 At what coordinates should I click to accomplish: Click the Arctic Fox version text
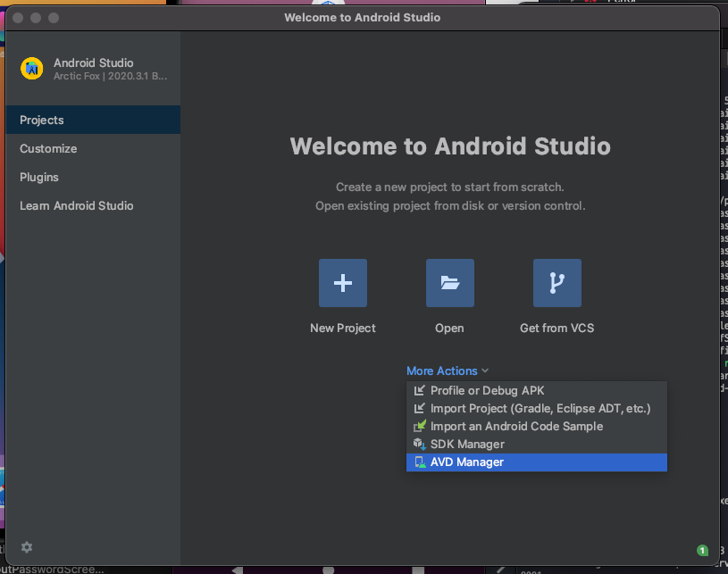pos(110,76)
